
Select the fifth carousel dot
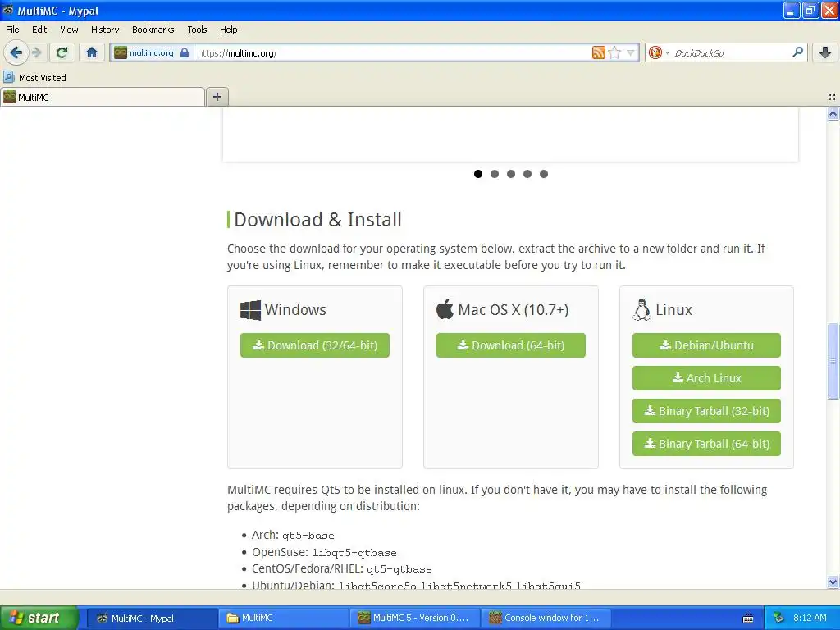[x=544, y=174]
